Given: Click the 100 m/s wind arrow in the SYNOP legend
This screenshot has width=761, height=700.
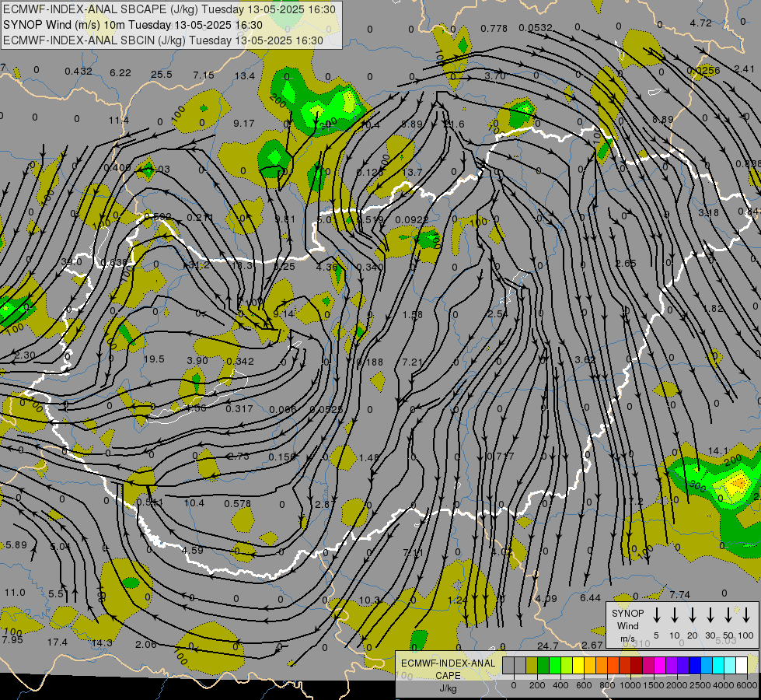Looking at the screenshot, I should pos(746,614).
